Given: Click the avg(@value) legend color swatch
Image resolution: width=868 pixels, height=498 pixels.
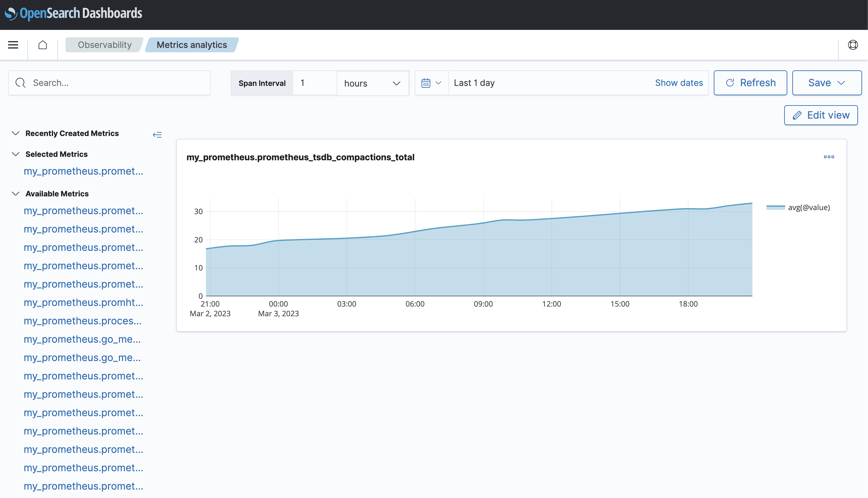Looking at the screenshot, I should coord(775,207).
